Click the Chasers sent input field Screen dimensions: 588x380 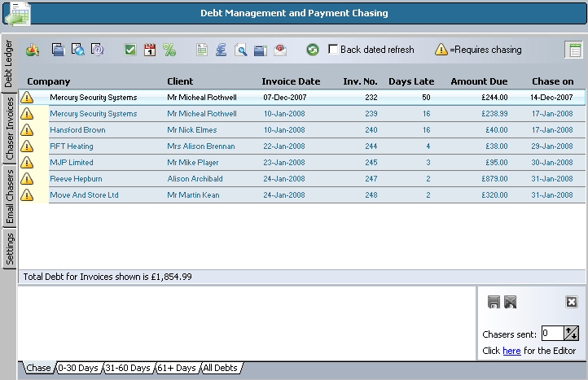[x=551, y=333]
